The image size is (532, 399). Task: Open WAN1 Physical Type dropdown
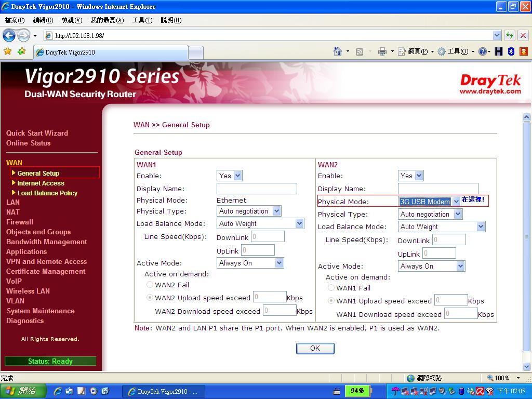pos(249,211)
